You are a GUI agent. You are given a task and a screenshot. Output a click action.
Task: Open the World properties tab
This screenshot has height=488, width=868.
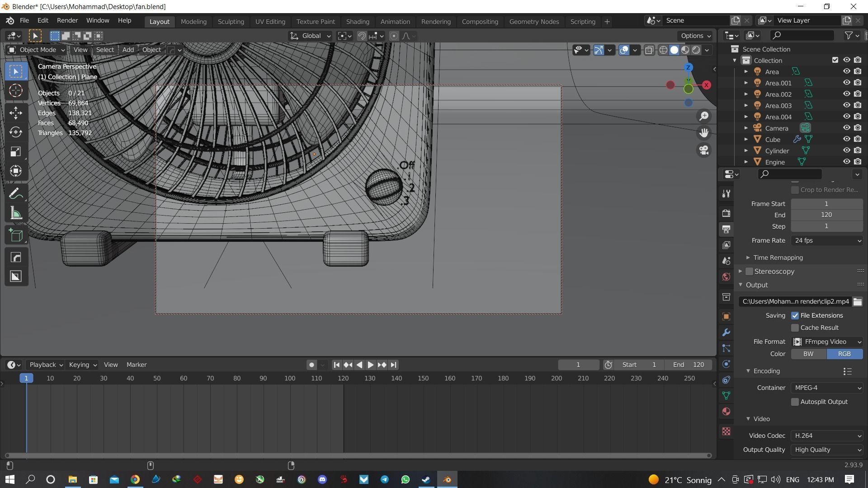[x=726, y=277]
